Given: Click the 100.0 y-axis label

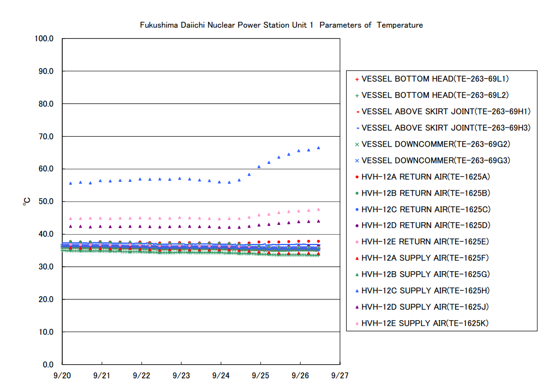Looking at the screenshot, I should click(x=44, y=39).
